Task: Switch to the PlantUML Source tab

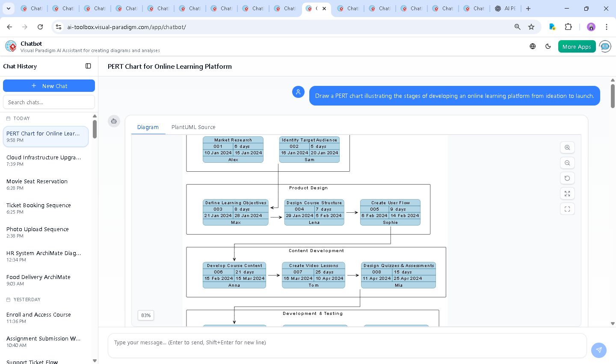Action: [x=193, y=127]
